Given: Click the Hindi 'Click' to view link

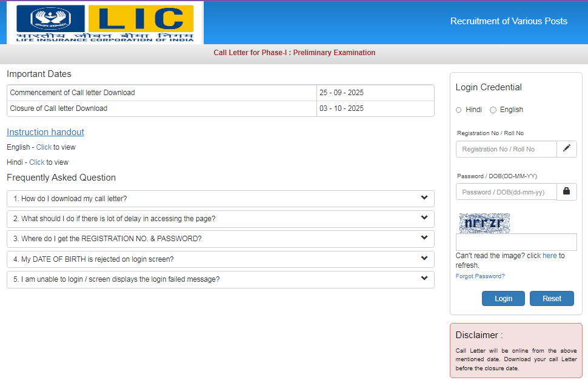Looking at the screenshot, I should [37, 162].
